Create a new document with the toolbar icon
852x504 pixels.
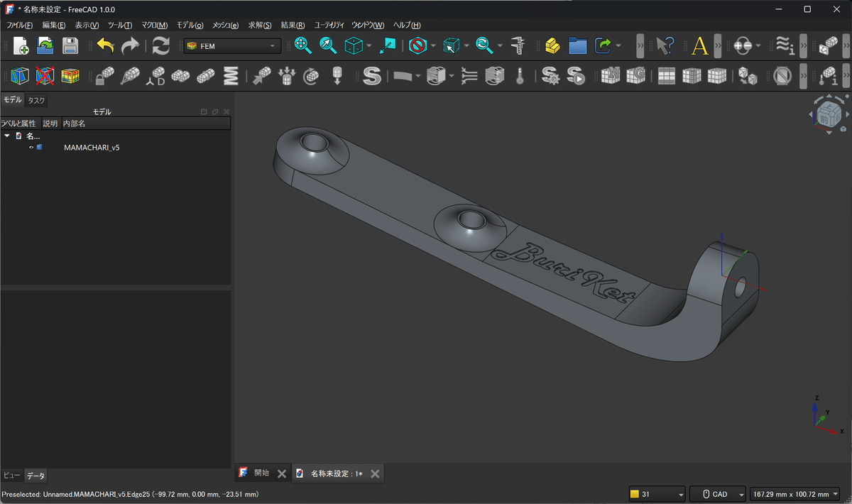click(21, 46)
